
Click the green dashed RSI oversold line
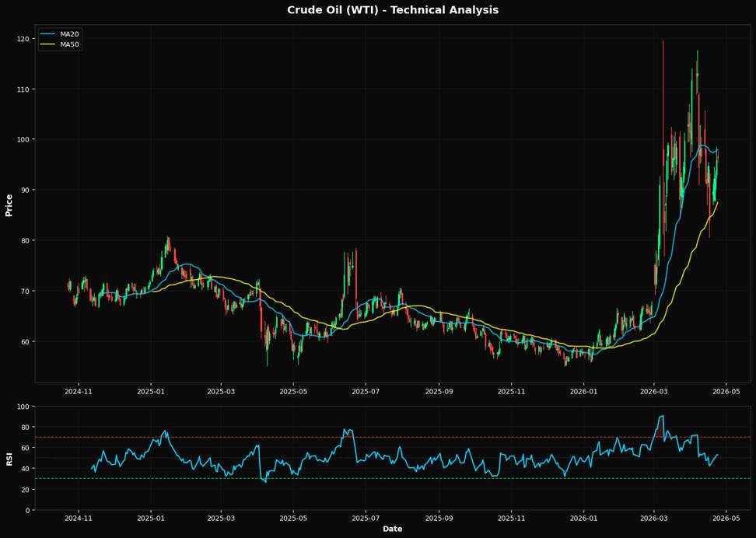tap(393, 479)
